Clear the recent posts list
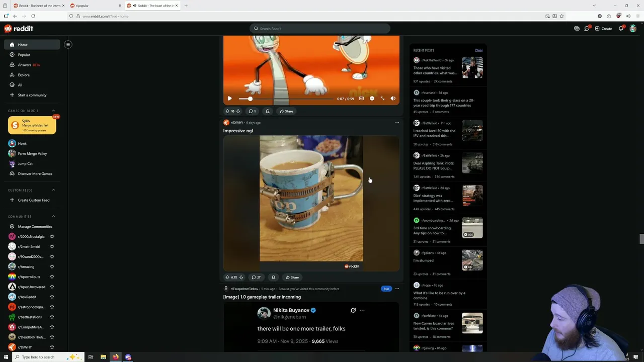 tap(478, 50)
